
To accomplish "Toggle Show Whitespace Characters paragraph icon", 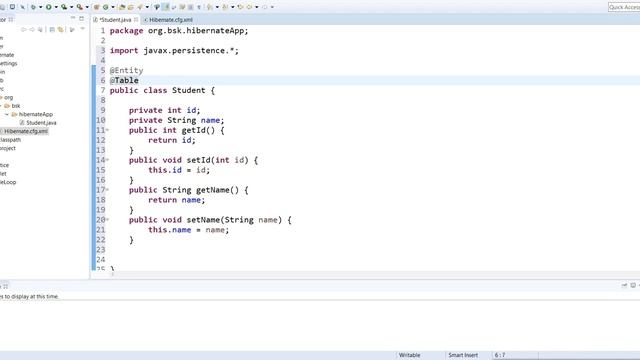I will [199, 7].
